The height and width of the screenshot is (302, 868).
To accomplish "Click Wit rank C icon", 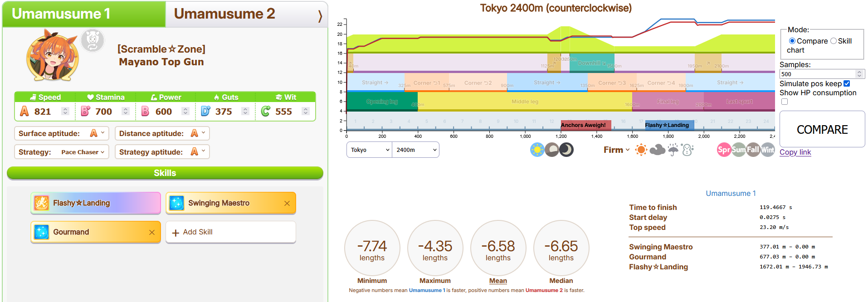I will pyautogui.click(x=266, y=111).
